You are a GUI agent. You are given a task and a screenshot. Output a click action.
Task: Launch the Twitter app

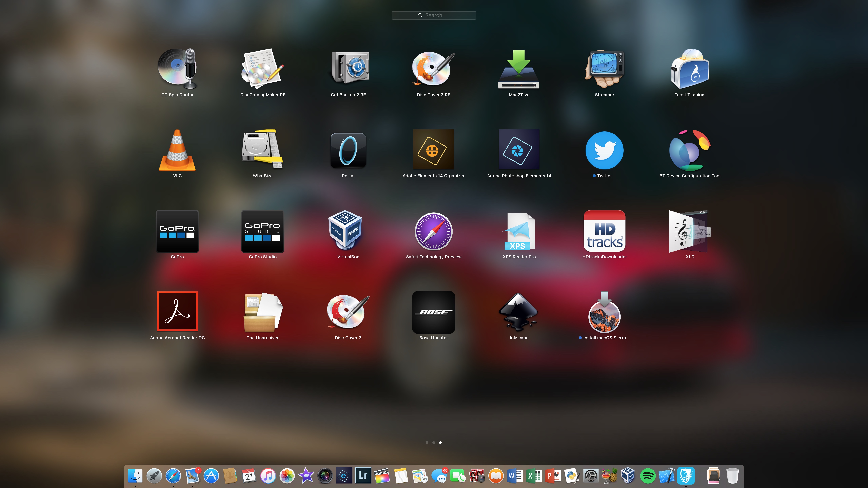tap(605, 150)
